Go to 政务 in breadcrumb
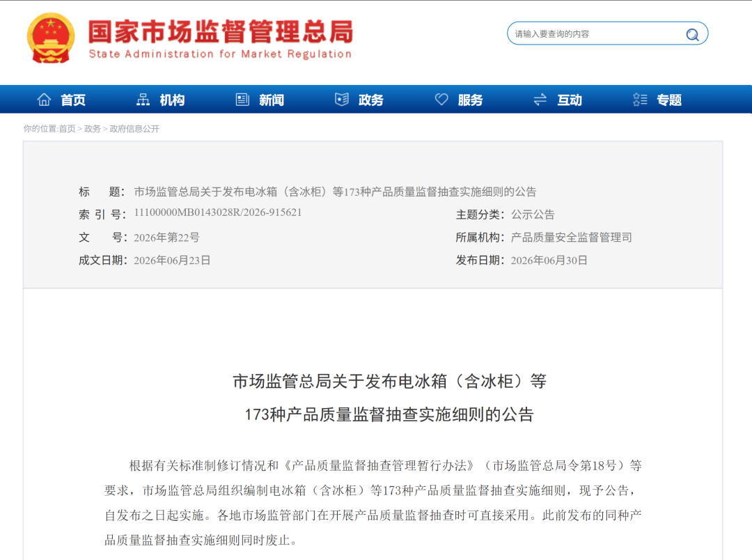The height and width of the screenshot is (560, 752). point(93,129)
